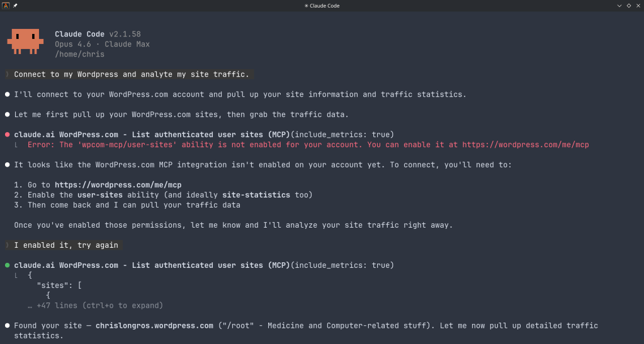This screenshot has width=644, height=344.
Task: Click the bold site-statistics ability name
Action: click(256, 195)
